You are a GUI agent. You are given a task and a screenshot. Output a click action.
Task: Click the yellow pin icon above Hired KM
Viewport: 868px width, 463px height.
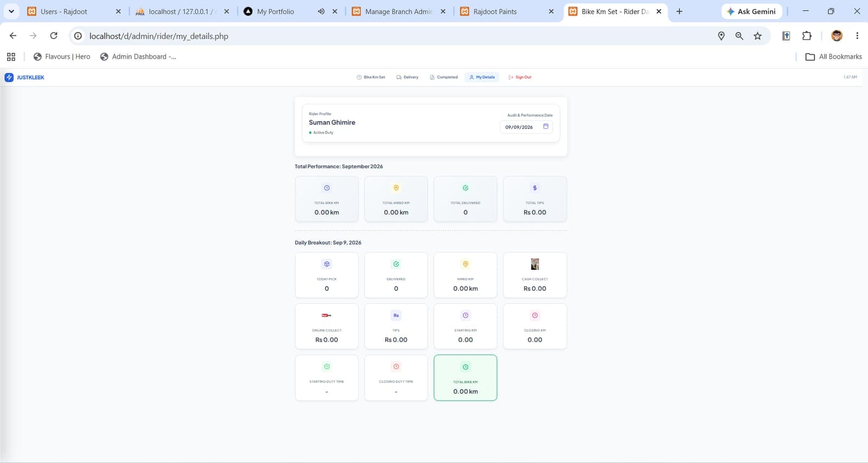[465, 264]
